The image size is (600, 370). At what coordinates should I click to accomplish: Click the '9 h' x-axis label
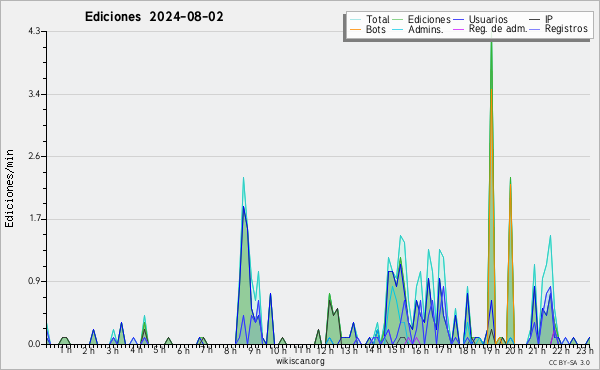[254, 351]
